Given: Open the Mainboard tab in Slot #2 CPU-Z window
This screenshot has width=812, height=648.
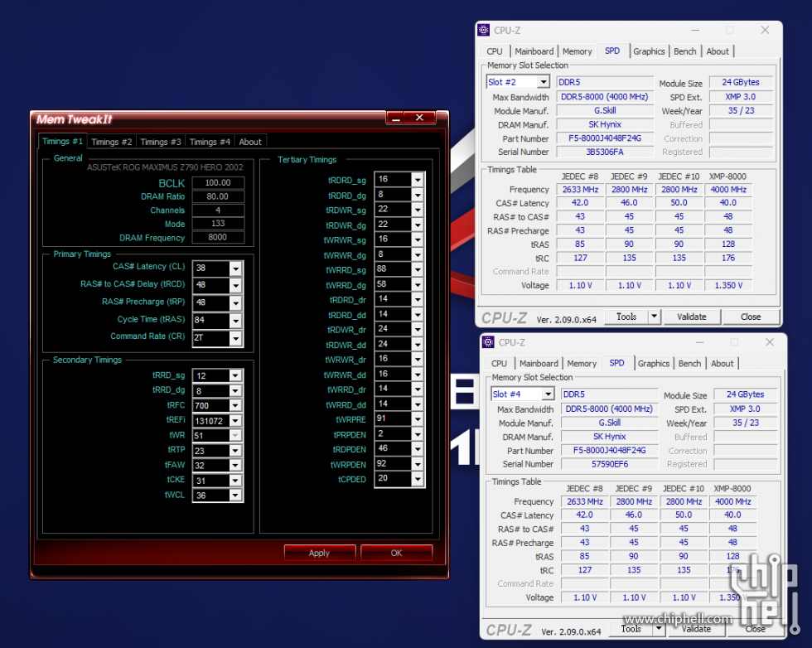Looking at the screenshot, I should pyautogui.click(x=534, y=51).
